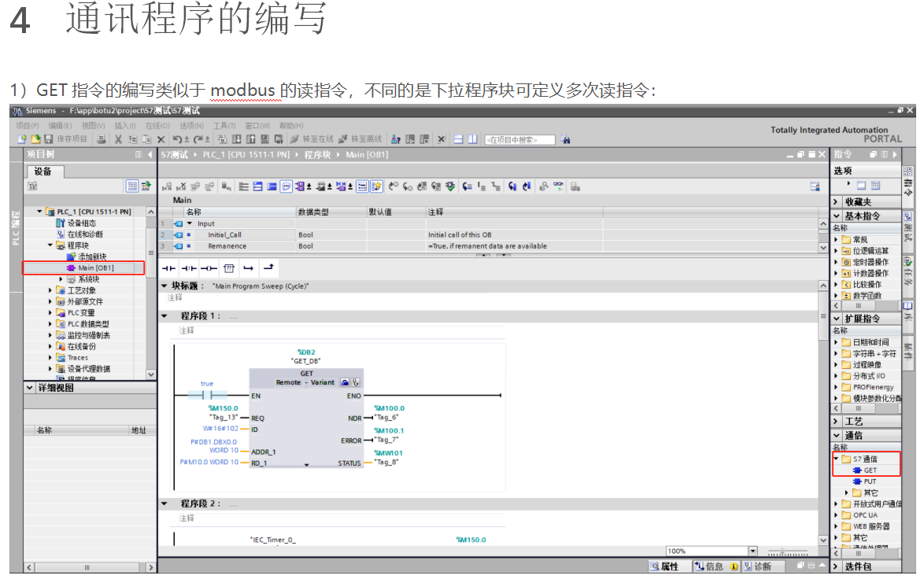924x579 pixels.
Task: Click Initial_Call row in interface table
Action: (492, 234)
